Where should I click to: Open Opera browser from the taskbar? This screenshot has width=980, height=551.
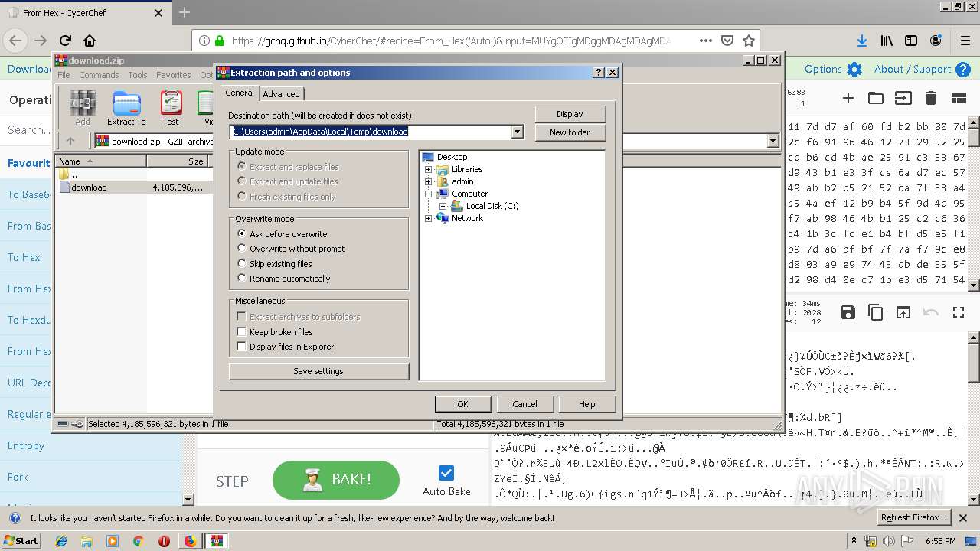click(164, 541)
